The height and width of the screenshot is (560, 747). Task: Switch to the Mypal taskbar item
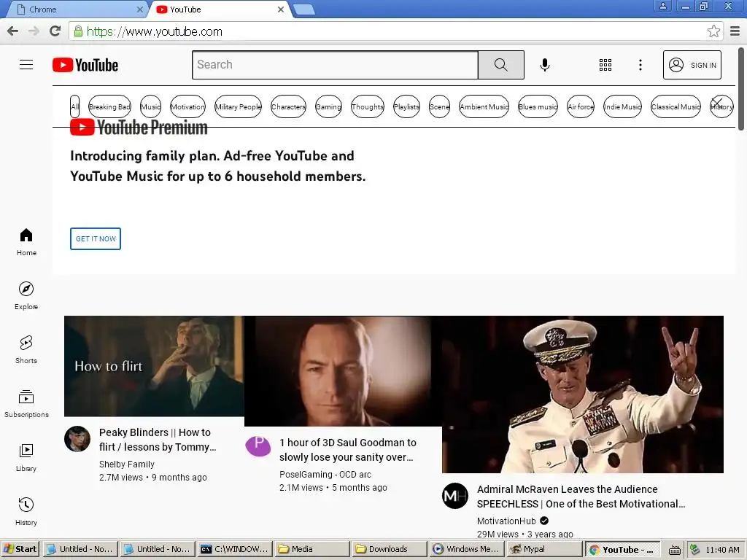tap(543, 549)
